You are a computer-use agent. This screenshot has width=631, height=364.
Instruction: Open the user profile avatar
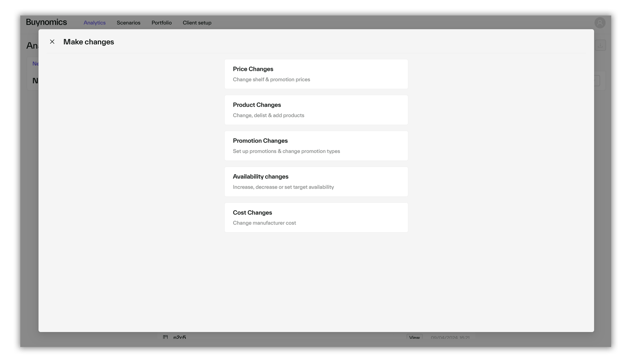pos(600,23)
